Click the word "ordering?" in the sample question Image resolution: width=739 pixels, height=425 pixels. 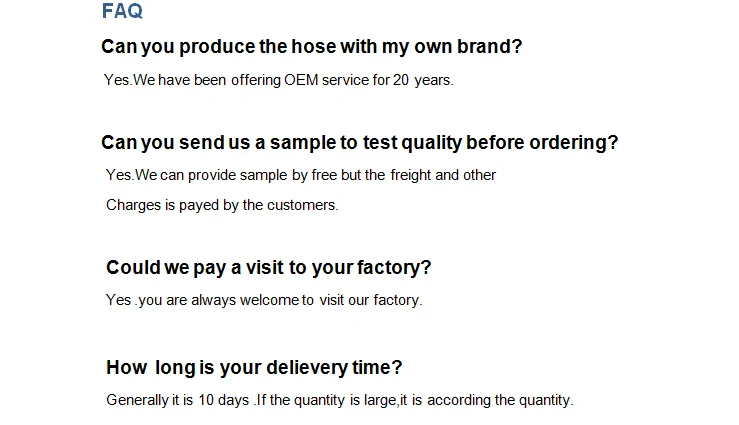tap(578, 142)
